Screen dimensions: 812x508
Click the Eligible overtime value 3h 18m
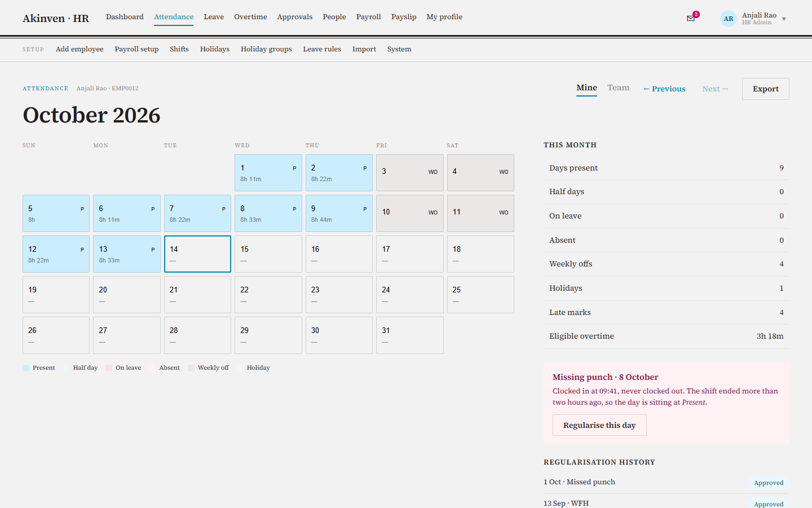pos(770,336)
